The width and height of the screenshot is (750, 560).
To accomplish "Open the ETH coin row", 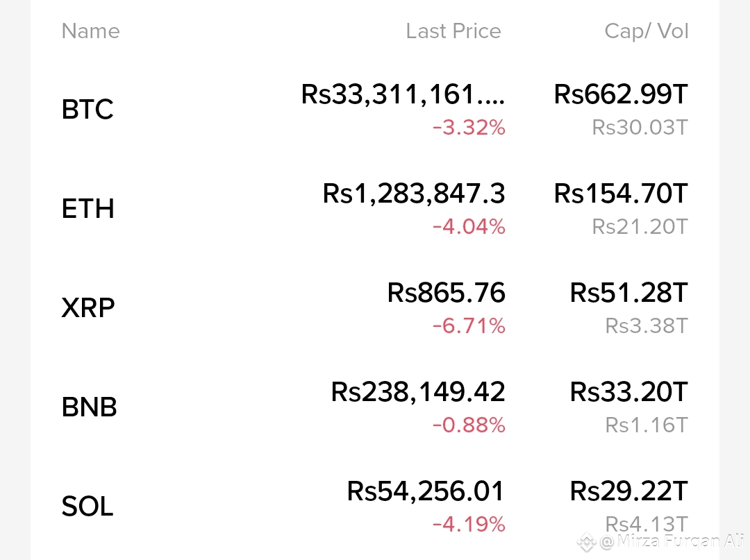I will 375,209.
